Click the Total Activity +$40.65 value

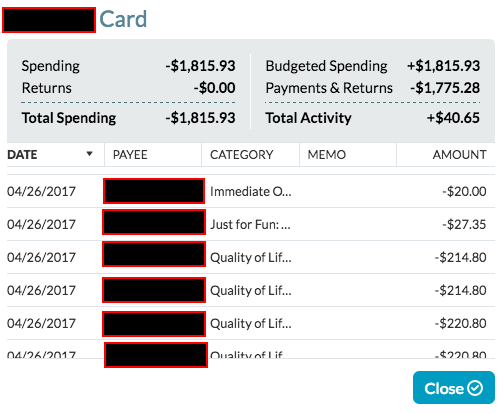point(453,118)
